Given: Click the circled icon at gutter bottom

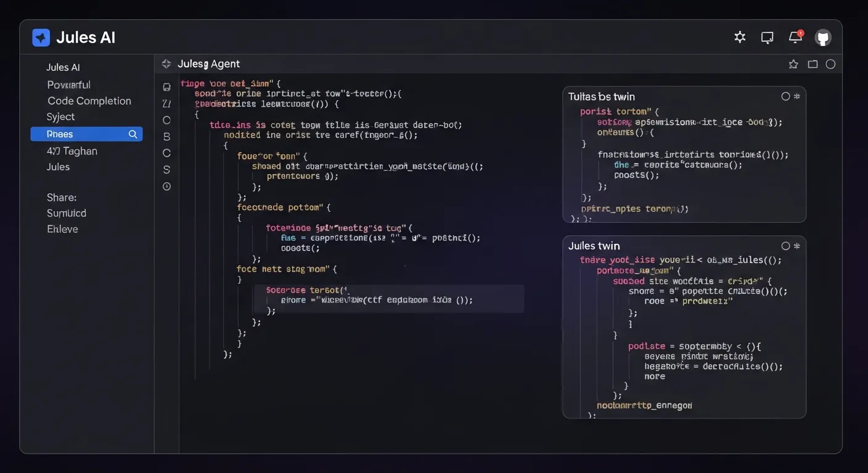Looking at the screenshot, I should coord(166,187).
